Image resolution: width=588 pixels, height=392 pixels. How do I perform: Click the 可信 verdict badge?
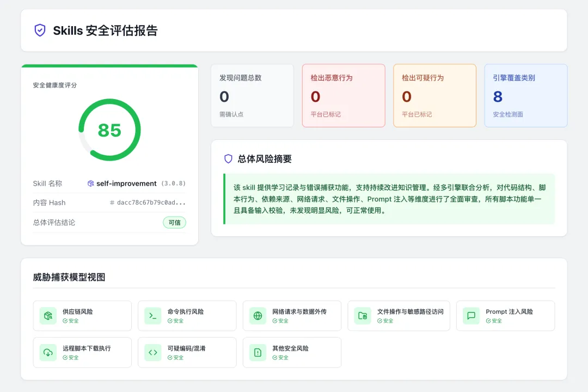click(174, 223)
